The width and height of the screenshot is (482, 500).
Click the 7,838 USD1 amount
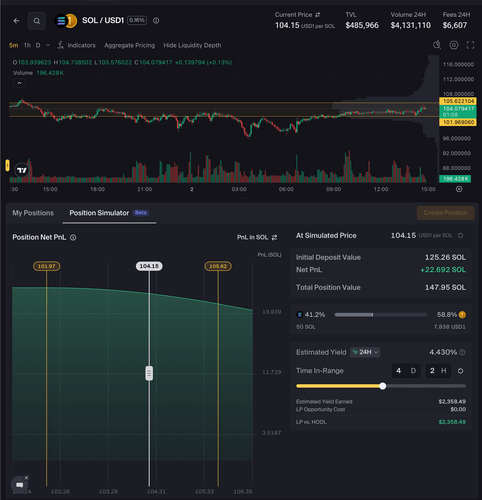click(449, 327)
